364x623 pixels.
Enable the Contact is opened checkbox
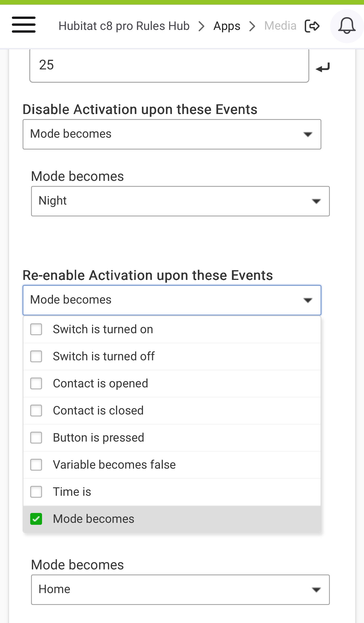(x=36, y=383)
